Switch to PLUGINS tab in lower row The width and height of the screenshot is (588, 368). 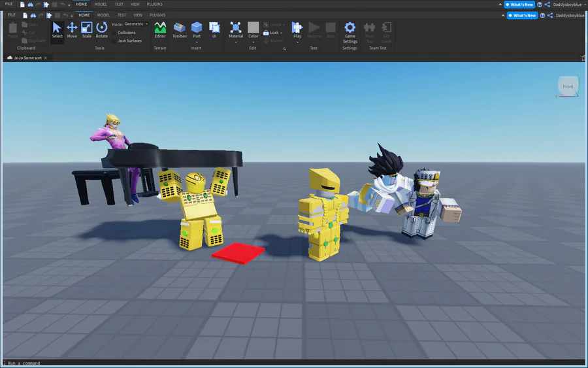pyautogui.click(x=157, y=16)
